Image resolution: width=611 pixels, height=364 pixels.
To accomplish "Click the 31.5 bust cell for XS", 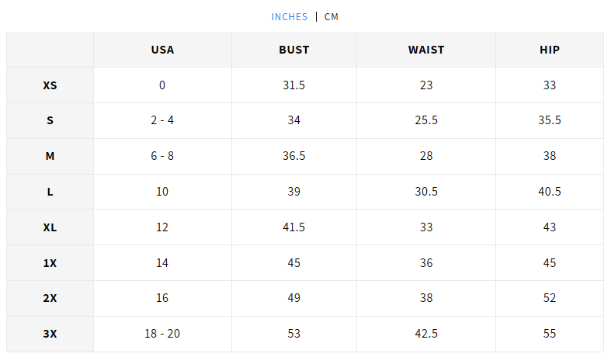I will tap(294, 85).
